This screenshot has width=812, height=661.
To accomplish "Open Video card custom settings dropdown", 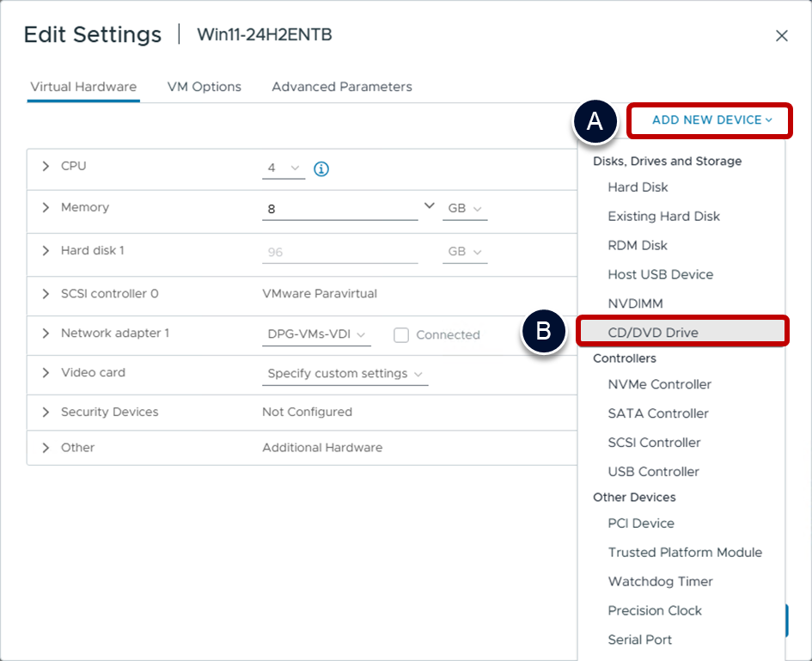I will pos(345,374).
